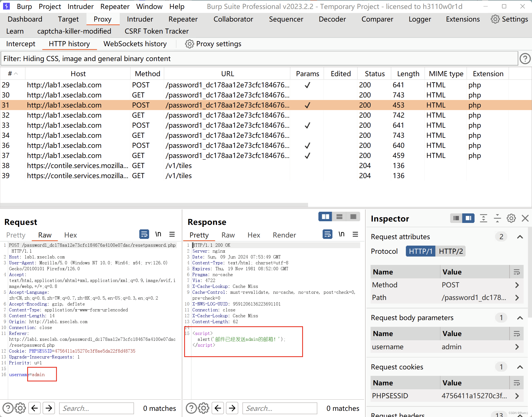This screenshot has height=417, width=532.
Task: Expand Path row chevron in Inspector
Action: pos(517,297)
